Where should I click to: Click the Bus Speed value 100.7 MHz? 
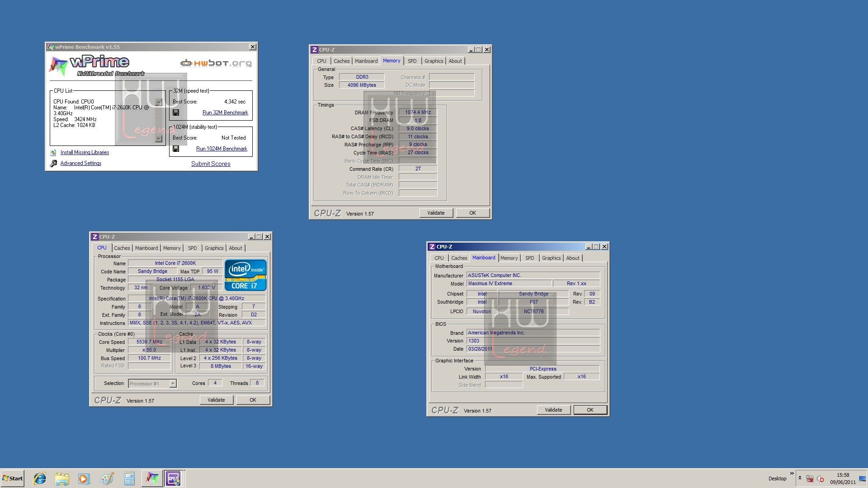(x=149, y=358)
